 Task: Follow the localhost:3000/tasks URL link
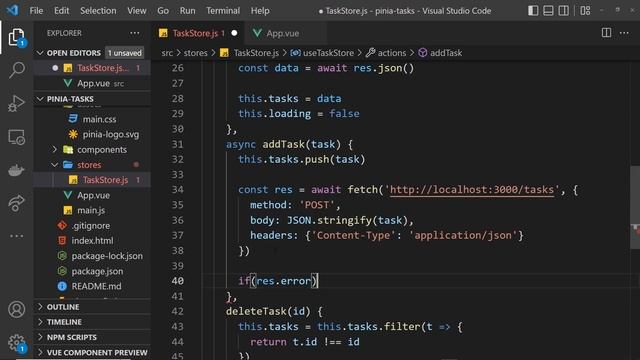click(x=472, y=190)
